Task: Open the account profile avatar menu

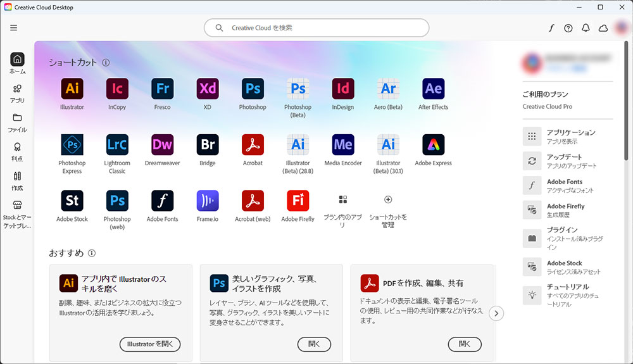Action: coord(620,28)
